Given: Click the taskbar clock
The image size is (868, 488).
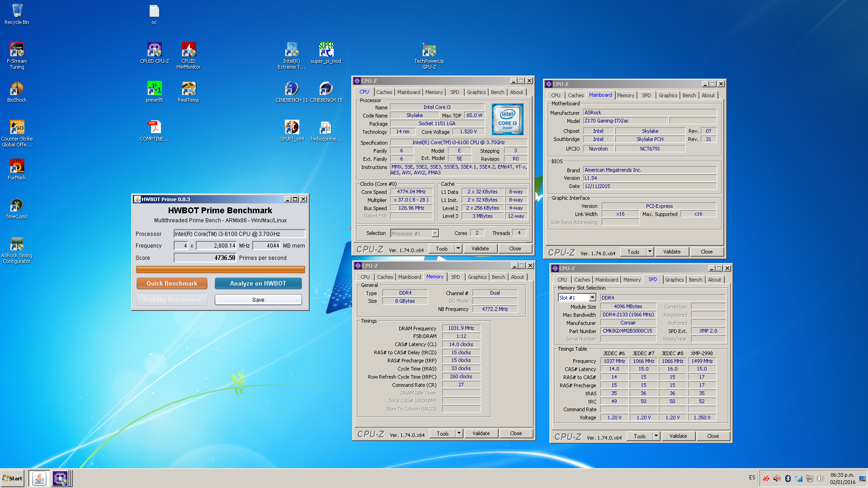Looking at the screenshot, I should coord(842,479).
